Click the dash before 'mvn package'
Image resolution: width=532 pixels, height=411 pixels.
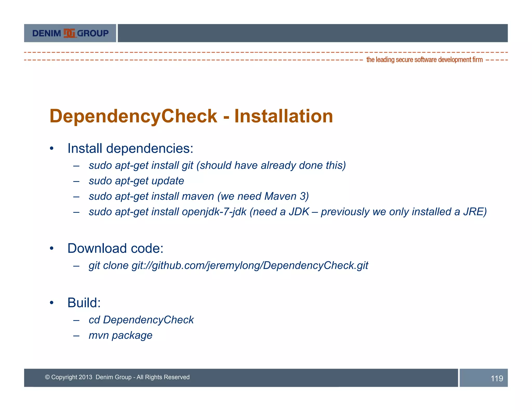pos(76,336)
